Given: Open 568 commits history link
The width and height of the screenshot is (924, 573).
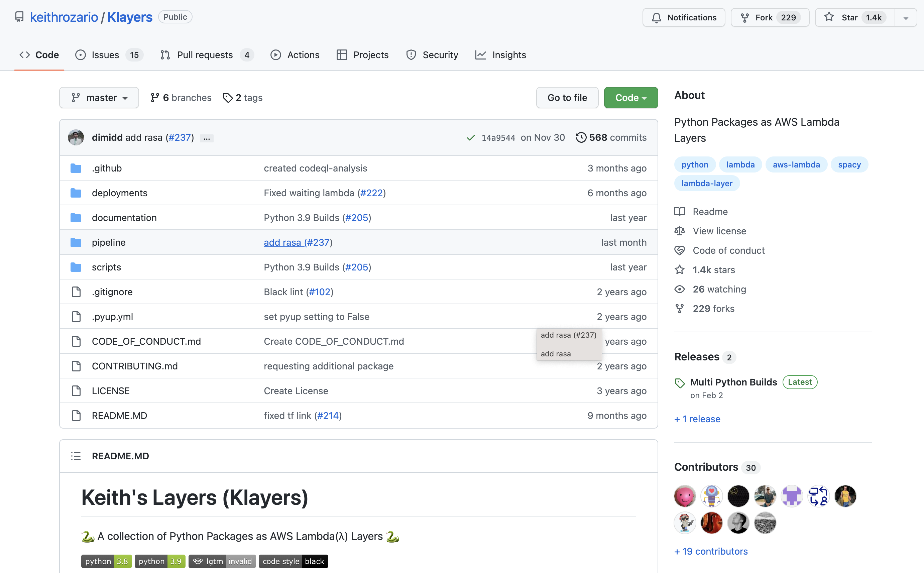Looking at the screenshot, I should (611, 137).
